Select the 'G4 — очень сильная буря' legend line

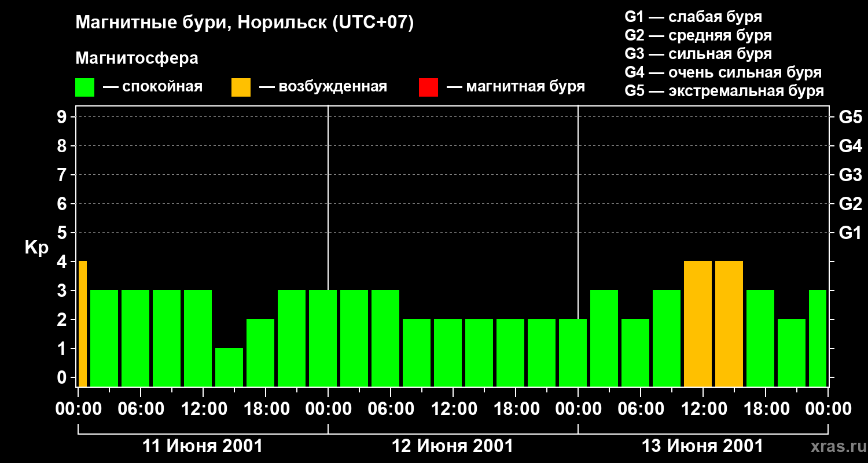(723, 72)
